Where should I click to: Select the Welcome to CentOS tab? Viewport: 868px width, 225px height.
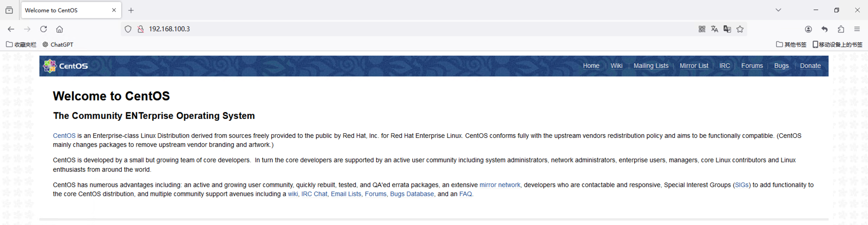coord(71,10)
